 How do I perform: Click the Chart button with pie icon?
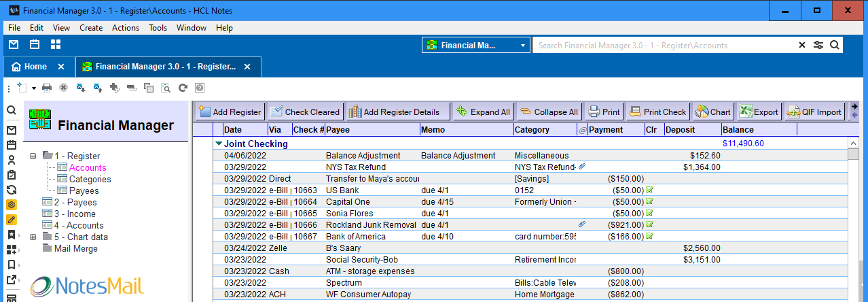pos(712,112)
